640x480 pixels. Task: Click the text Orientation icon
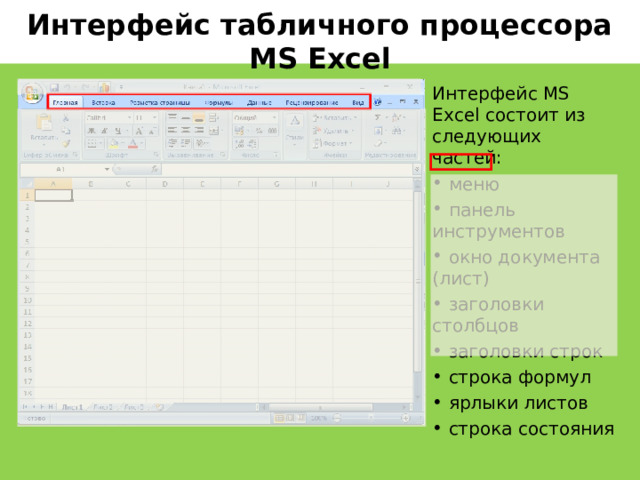200,143
